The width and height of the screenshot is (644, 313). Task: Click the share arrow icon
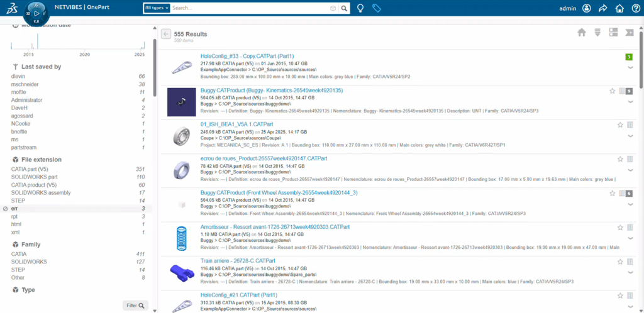[603, 8]
